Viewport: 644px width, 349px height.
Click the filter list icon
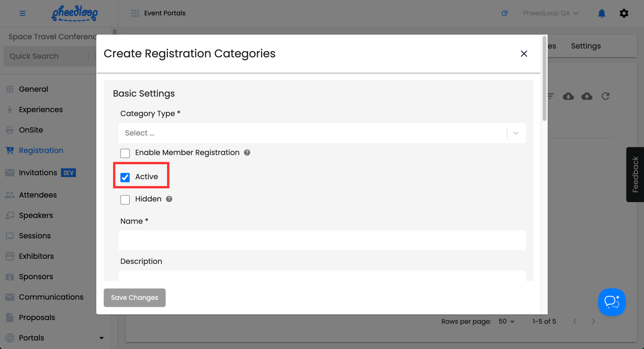click(x=551, y=96)
